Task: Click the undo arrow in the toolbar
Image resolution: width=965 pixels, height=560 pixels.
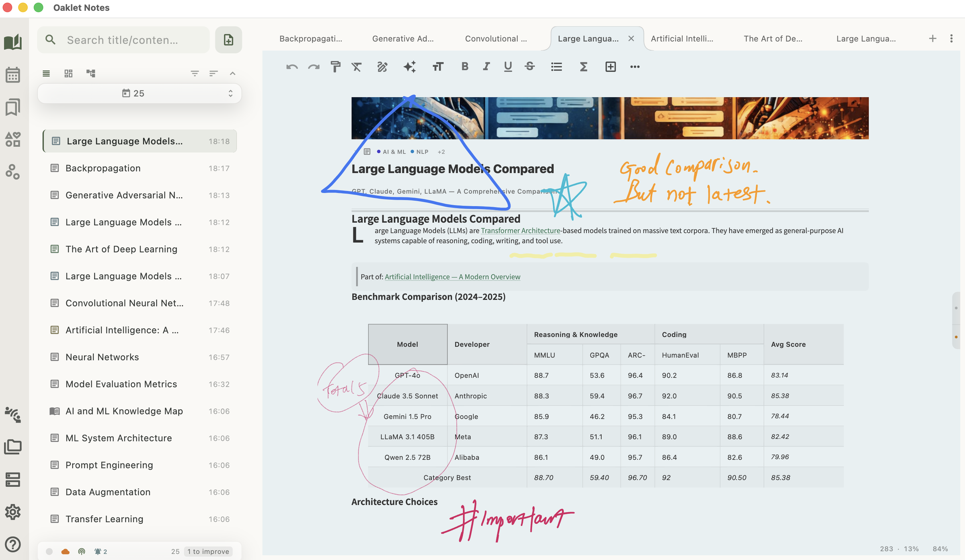Action: 292,67
